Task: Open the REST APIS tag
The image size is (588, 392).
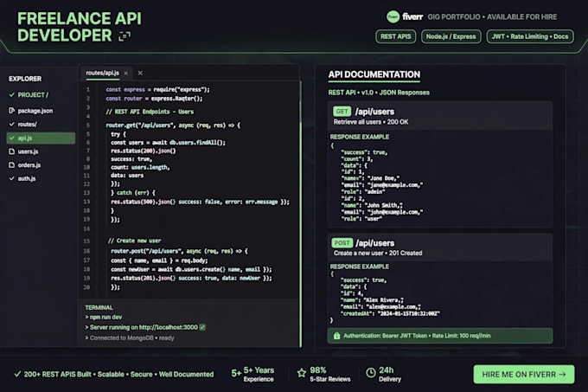Action: [396, 36]
